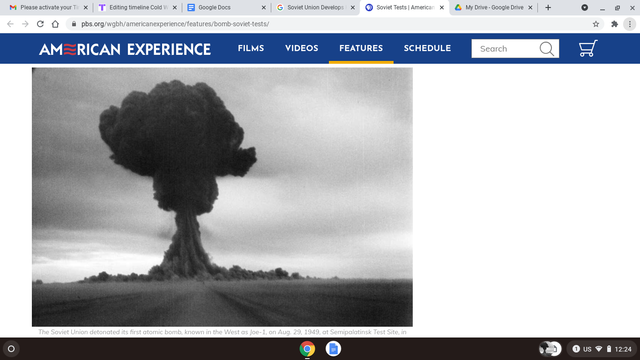Click the browser back arrow
The image size is (640, 360).
tap(10, 24)
